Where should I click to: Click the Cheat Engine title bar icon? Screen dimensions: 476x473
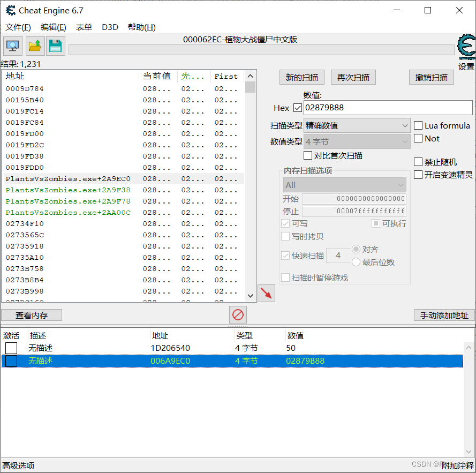pos(10,10)
